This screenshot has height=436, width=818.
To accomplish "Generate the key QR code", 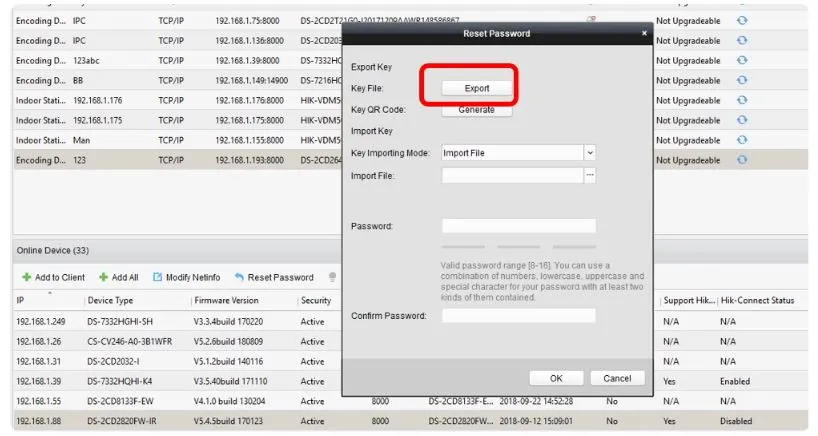I will 477,110.
